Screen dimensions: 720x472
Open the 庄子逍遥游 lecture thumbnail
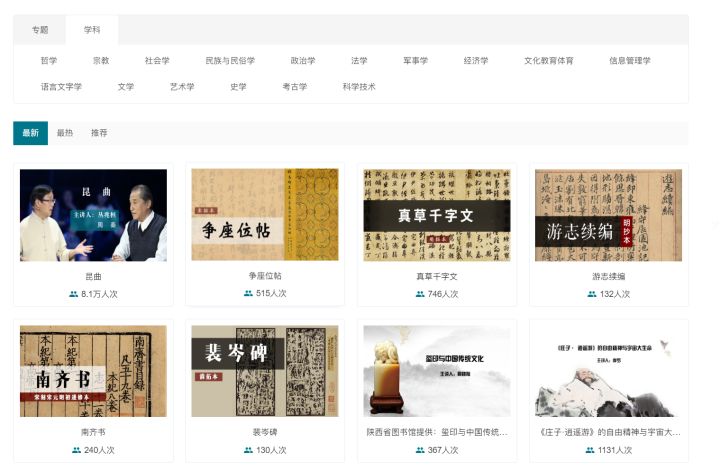[x=608, y=371]
